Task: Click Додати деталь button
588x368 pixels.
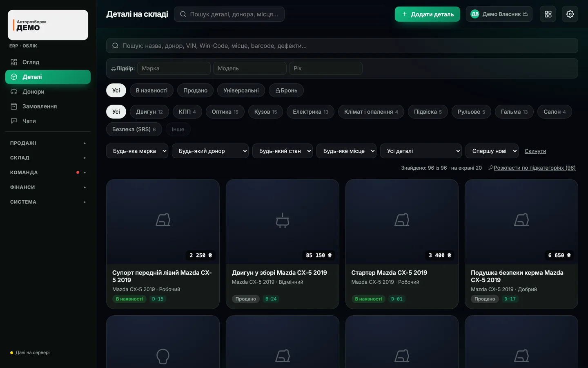Action: coord(428,14)
